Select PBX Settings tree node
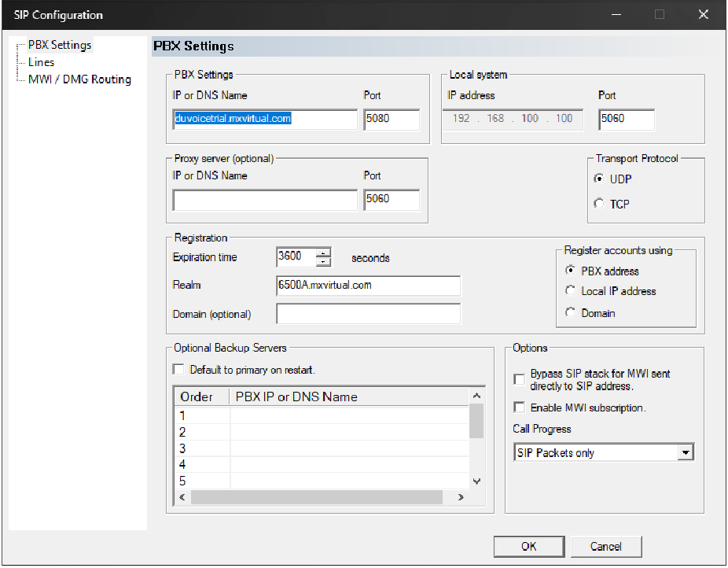The height and width of the screenshot is (568, 728). [60, 45]
